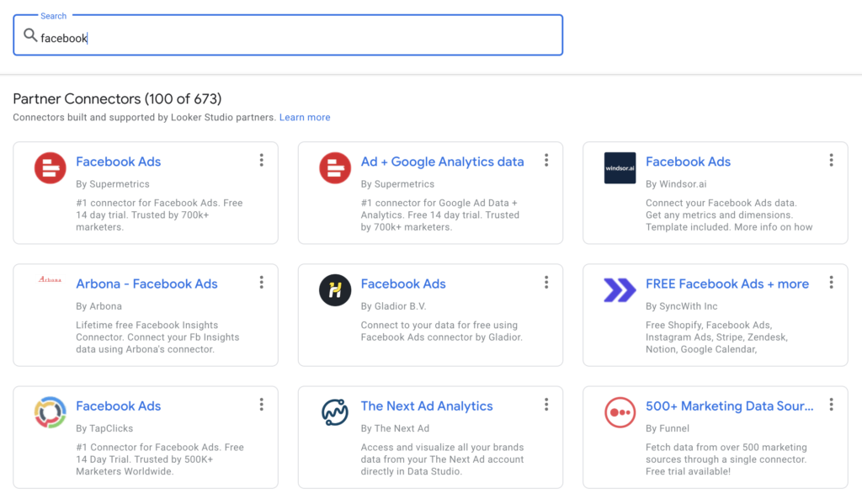The height and width of the screenshot is (504, 862).
Task: Click 'Trusted by 500K+ Marketers Worldwide' description
Action: pyautogui.click(x=160, y=459)
